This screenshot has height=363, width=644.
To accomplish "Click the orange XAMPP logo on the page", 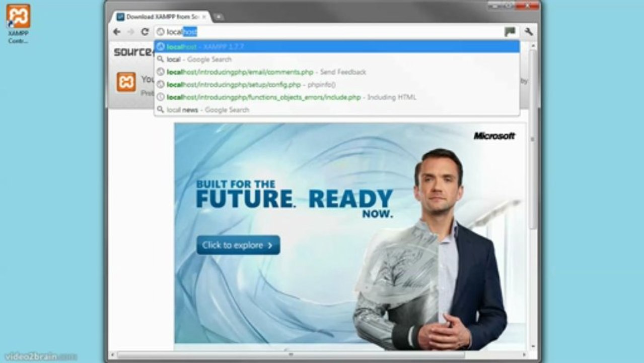I will pyautogui.click(x=126, y=82).
